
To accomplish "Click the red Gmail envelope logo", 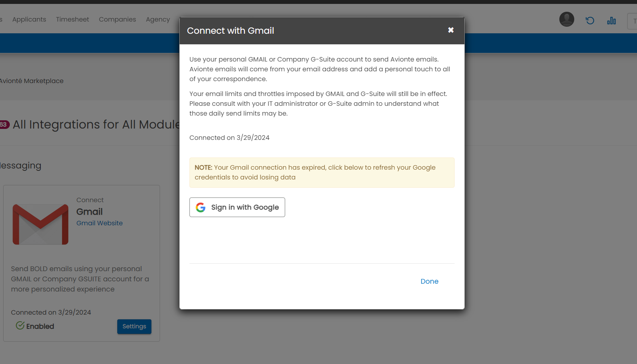I will click(40, 224).
